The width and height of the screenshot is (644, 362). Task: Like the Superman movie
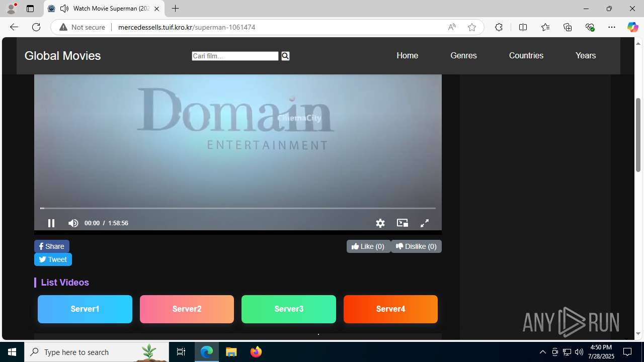coord(368,246)
